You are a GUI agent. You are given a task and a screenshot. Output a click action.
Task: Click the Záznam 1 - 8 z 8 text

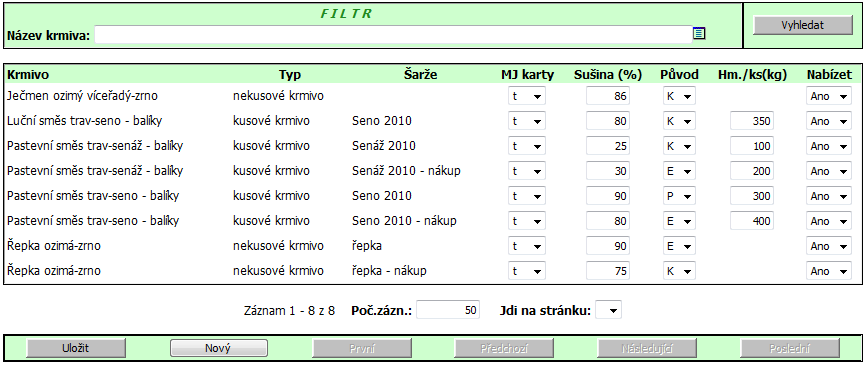click(289, 310)
